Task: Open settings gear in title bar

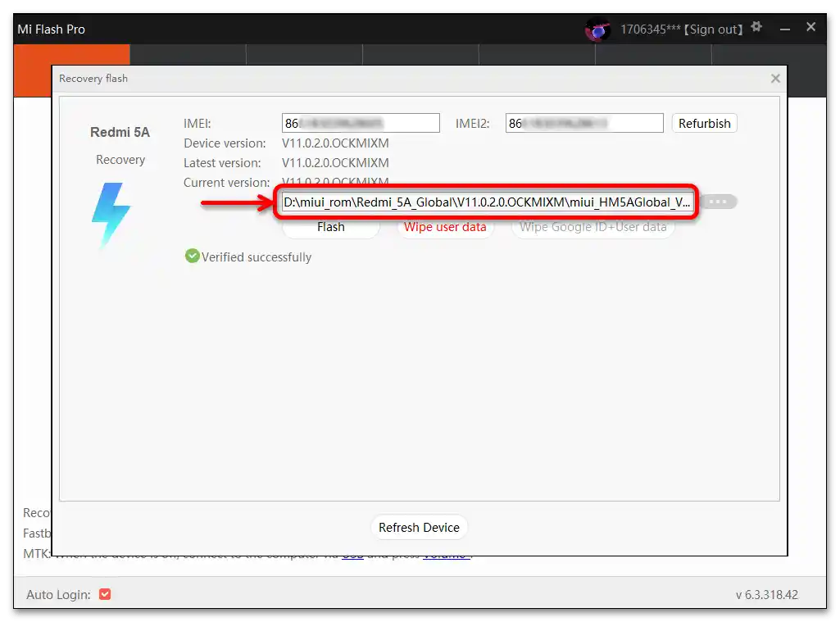Action: tap(756, 27)
